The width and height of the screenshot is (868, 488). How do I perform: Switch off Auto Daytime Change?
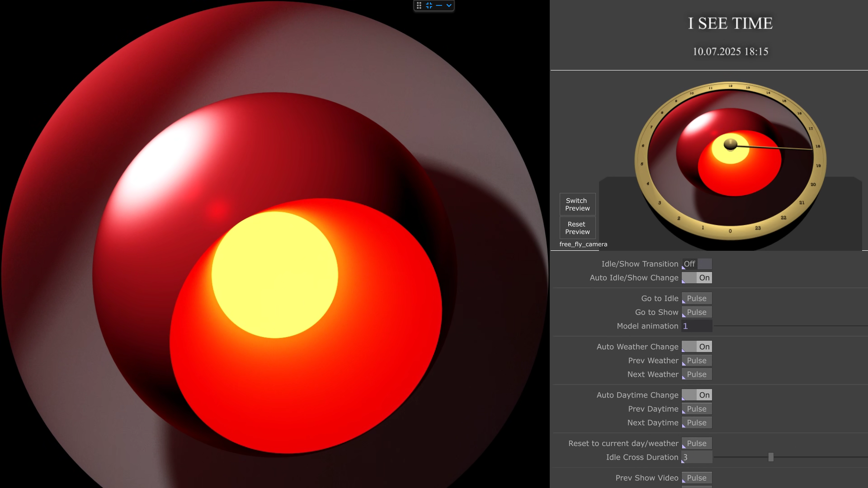697,395
